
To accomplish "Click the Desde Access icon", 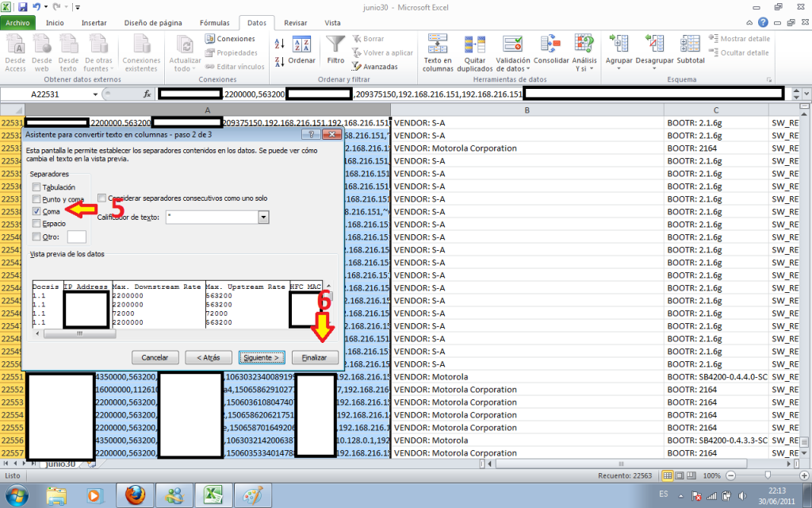I will [x=15, y=44].
